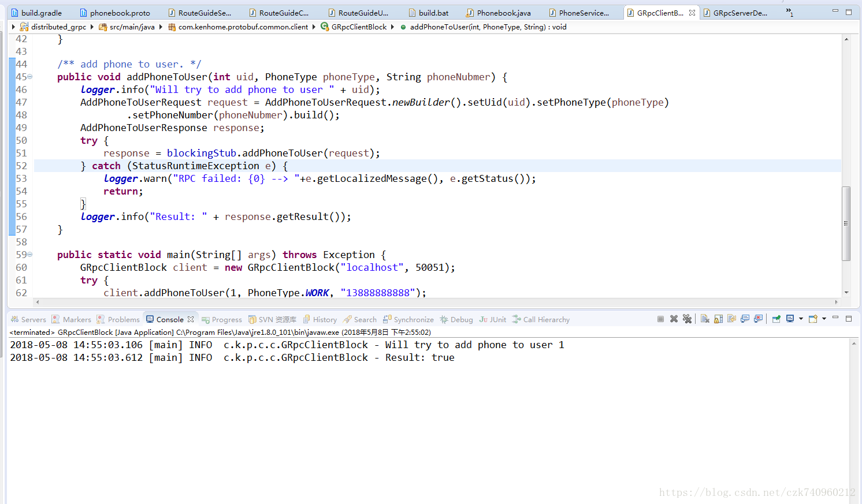Expand breadcrumb arrow before distributed_grpc
The width and height of the screenshot is (862, 504).
pyautogui.click(x=13, y=27)
